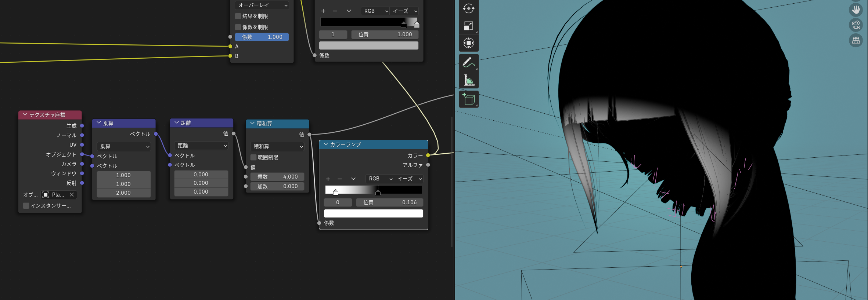Select the Measure tool

point(469,80)
